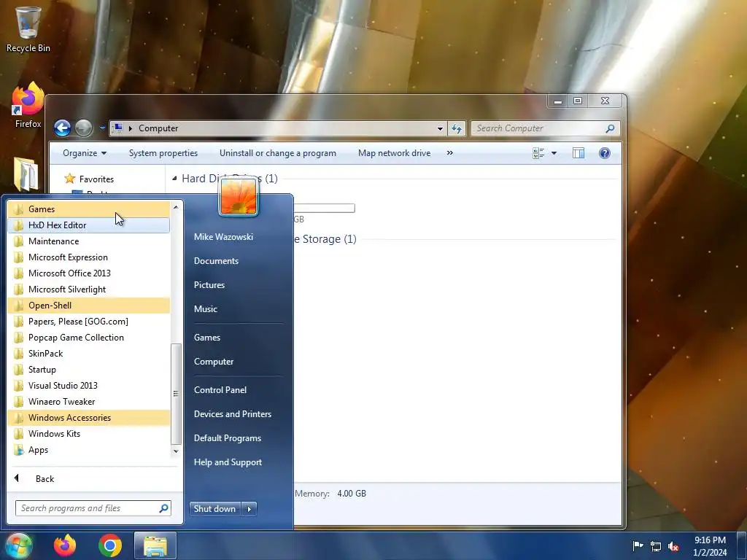The image size is (747, 560).
Task: Open the SkinPack folder
Action: (88, 354)
